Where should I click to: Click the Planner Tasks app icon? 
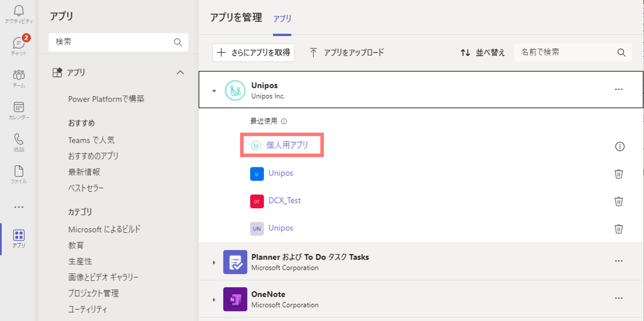pos(235,262)
